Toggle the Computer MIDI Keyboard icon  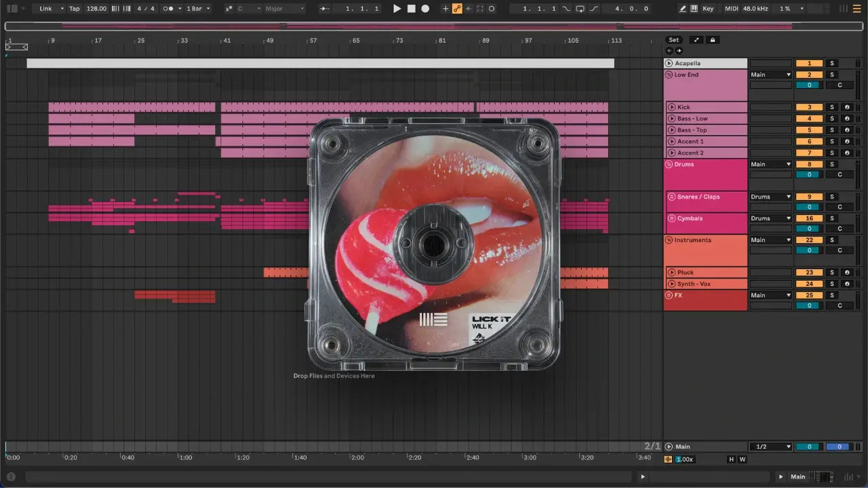pos(694,9)
